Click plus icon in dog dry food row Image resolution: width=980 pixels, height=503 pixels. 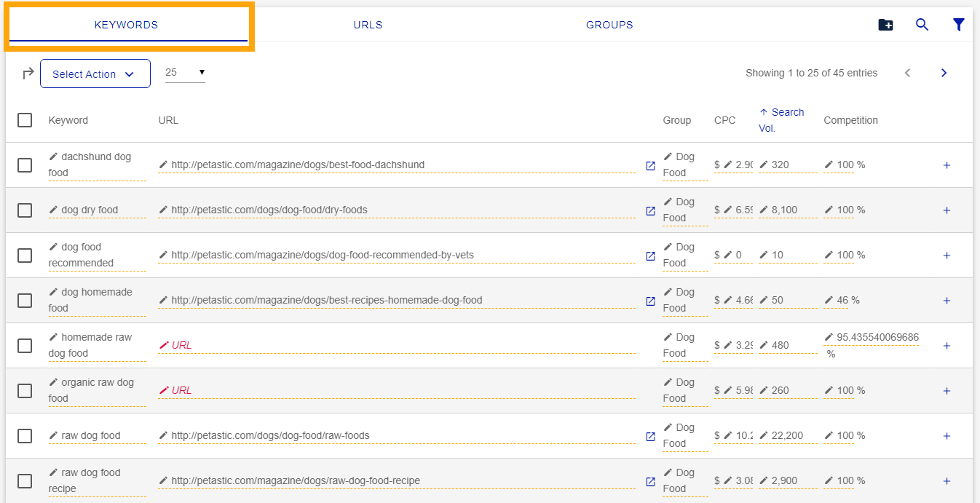click(x=947, y=210)
